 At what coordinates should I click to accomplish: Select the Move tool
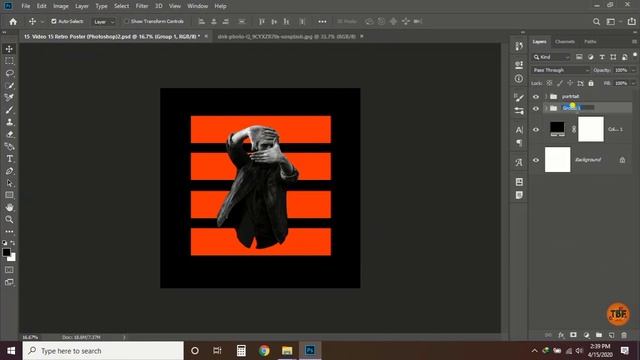(9, 49)
